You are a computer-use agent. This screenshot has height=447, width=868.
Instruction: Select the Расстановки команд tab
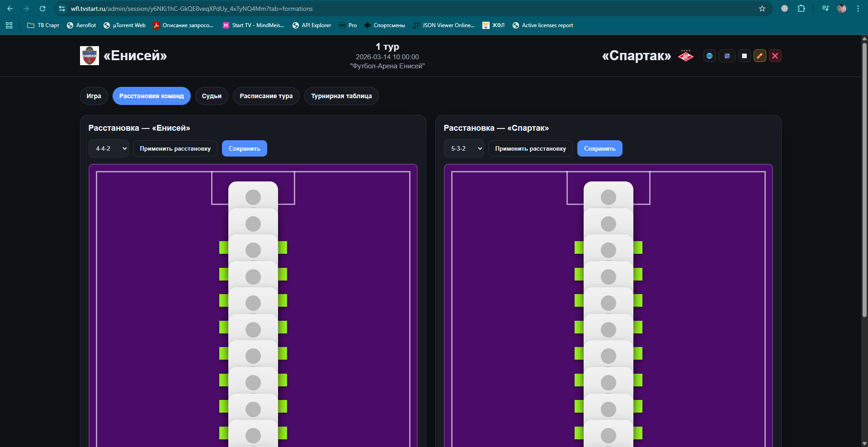tap(151, 96)
